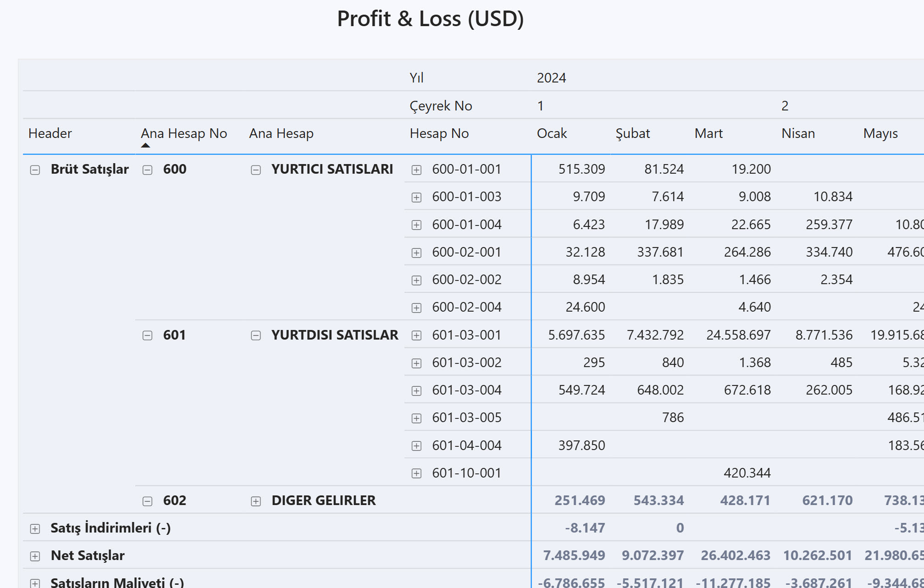Image resolution: width=924 pixels, height=588 pixels.
Task: Select the Şubat month column header
Action: (632, 133)
